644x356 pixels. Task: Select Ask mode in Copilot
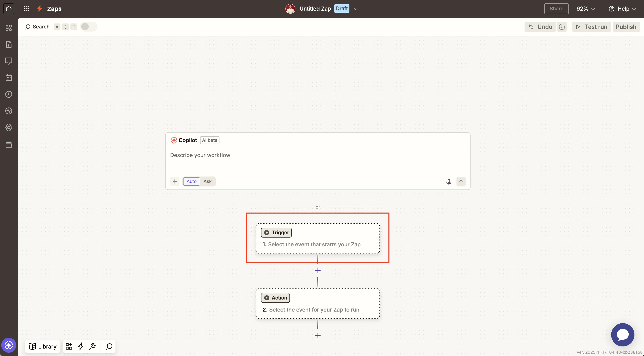click(208, 182)
